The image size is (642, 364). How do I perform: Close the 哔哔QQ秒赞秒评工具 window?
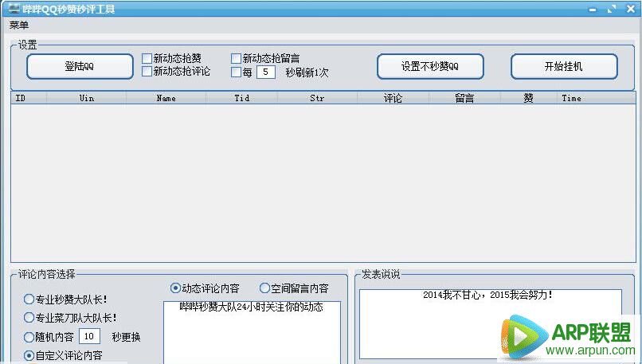coord(631,9)
